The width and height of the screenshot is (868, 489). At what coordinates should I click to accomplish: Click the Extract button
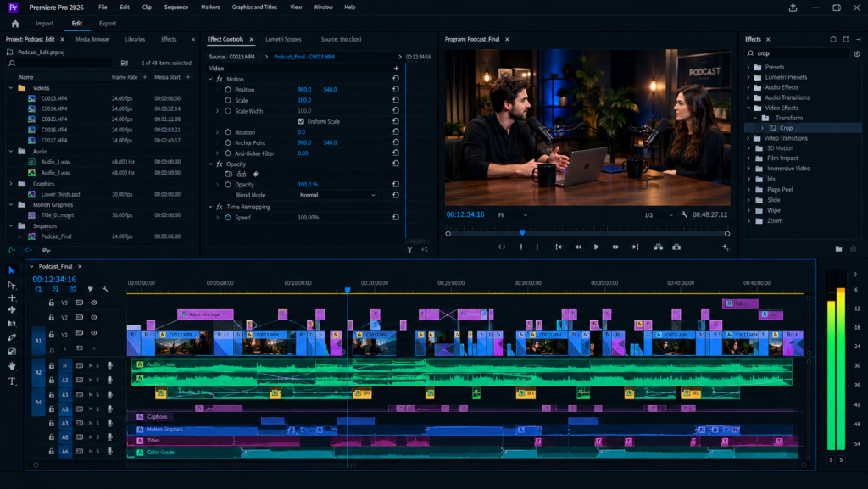pos(676,247)
